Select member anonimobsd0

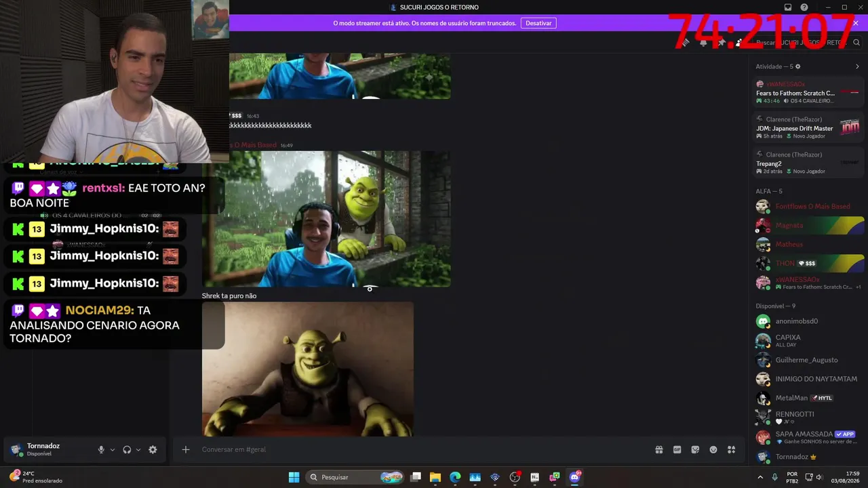tap(810, 321)
